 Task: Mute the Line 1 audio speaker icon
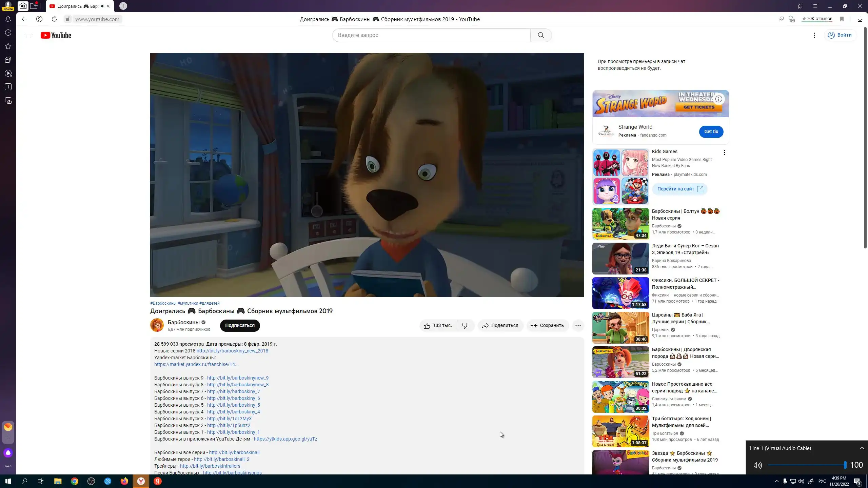coord(757,465)
